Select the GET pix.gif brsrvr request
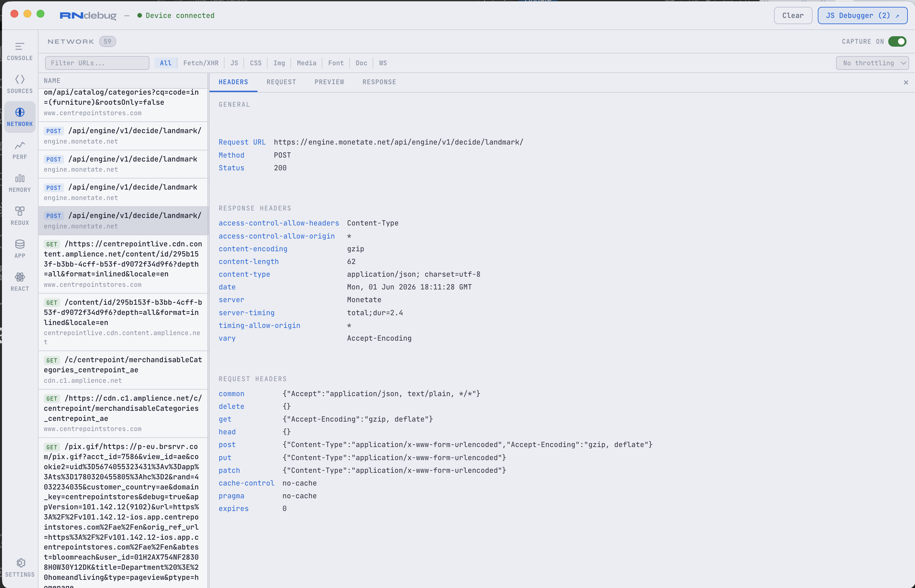Image resolution: width=915 pixels, height=588 pixels. pos(123,513)
